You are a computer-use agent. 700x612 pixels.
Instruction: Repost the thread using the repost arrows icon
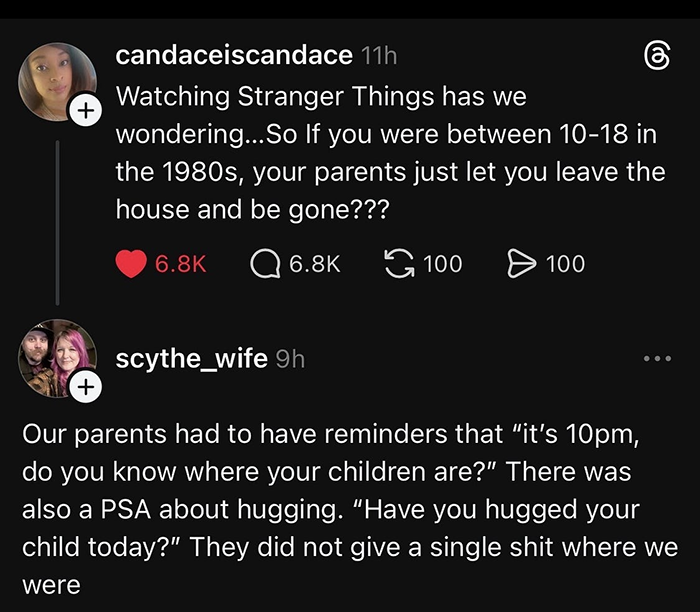click(398, 264)
